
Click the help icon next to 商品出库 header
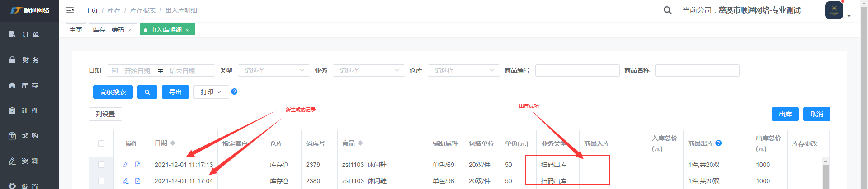[x=718, y=143]
